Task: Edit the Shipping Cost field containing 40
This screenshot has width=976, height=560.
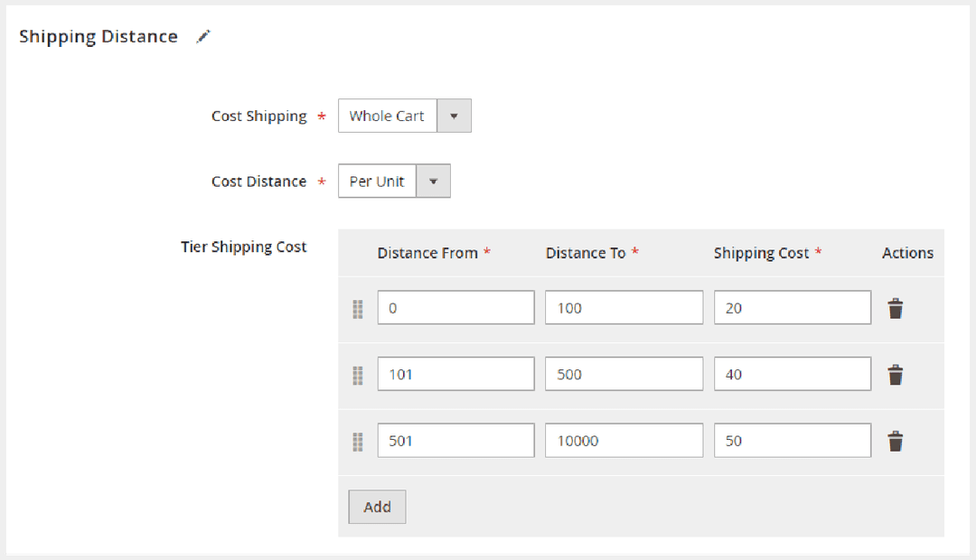Action: point(792,374)
